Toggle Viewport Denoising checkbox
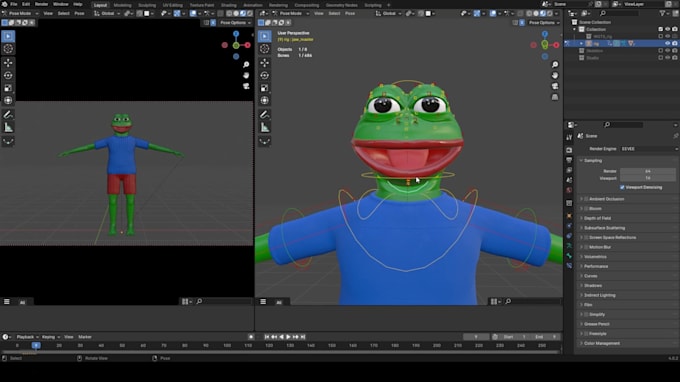The width and height of the screenshot is (680, 382). point(622,187)
